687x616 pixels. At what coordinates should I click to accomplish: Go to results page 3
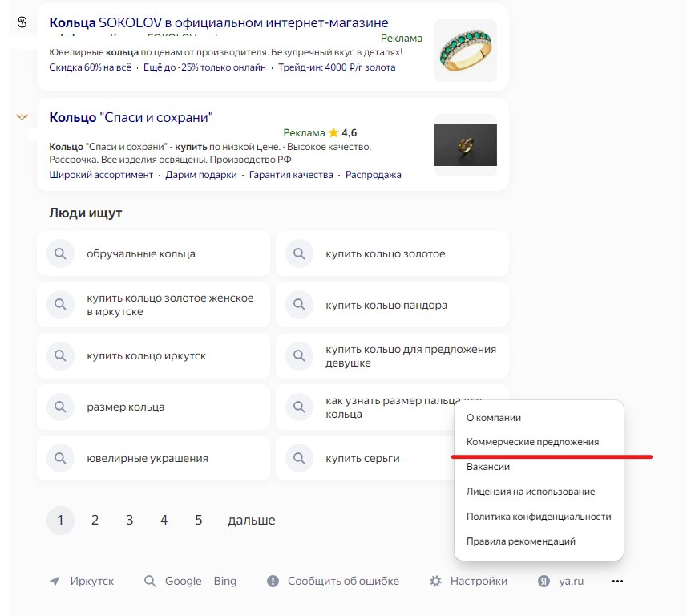[x=129, y=521]
